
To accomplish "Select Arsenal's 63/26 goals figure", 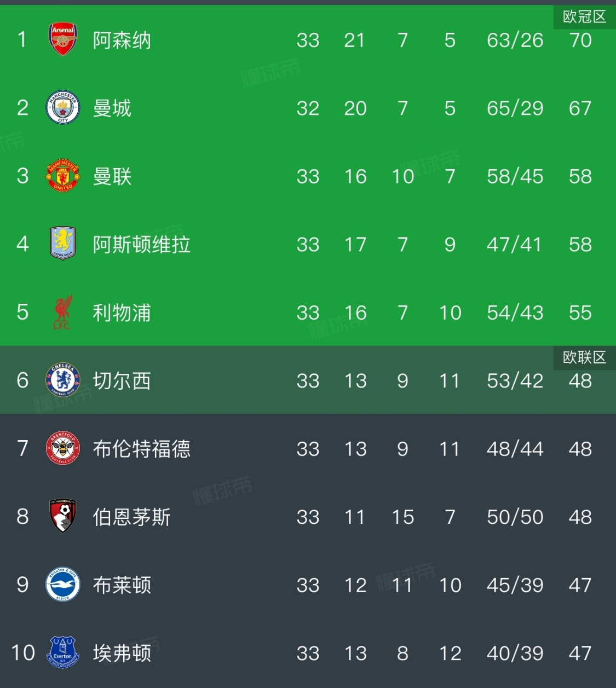I will 515,40.
